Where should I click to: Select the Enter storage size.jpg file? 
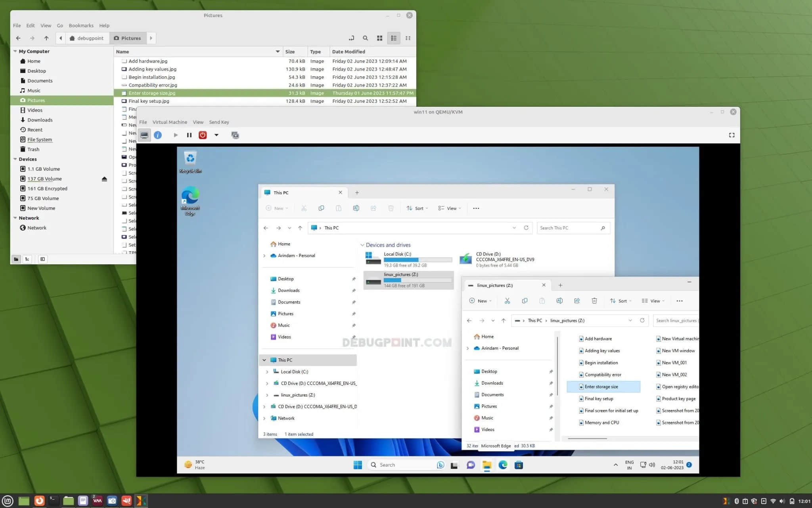click(152, 93)
